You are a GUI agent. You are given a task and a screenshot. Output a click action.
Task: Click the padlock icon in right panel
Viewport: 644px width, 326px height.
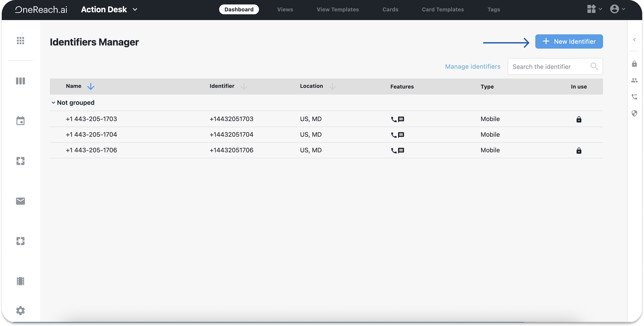[634, 64]
